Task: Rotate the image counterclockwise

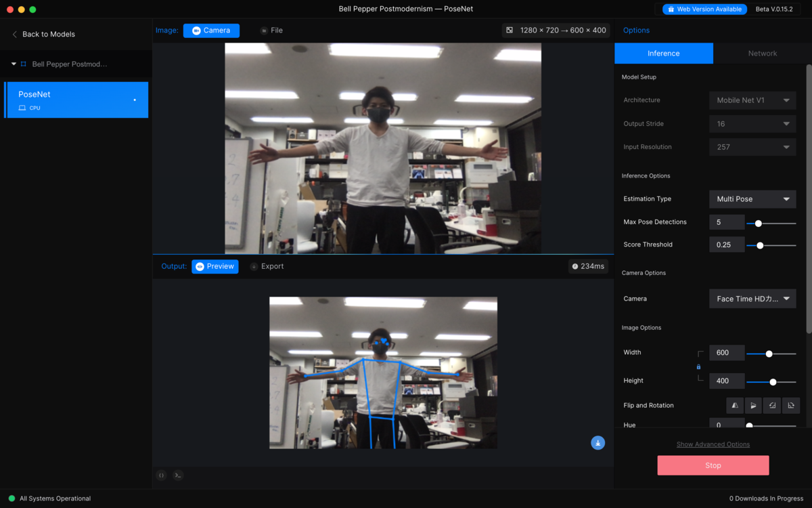Action: [x=772, y=405]
